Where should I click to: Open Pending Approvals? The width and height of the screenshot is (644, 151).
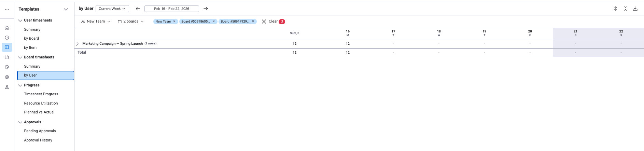tap(40, 131)
